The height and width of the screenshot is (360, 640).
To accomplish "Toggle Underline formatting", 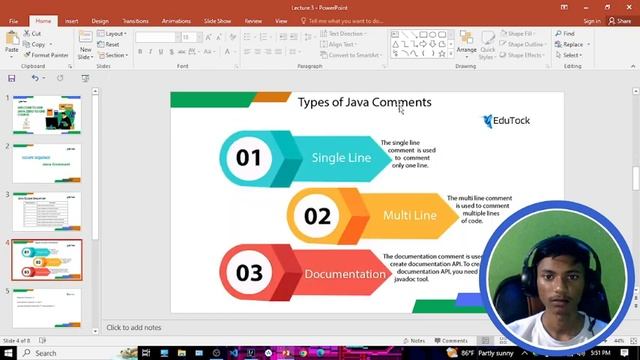I will point(161,51).
